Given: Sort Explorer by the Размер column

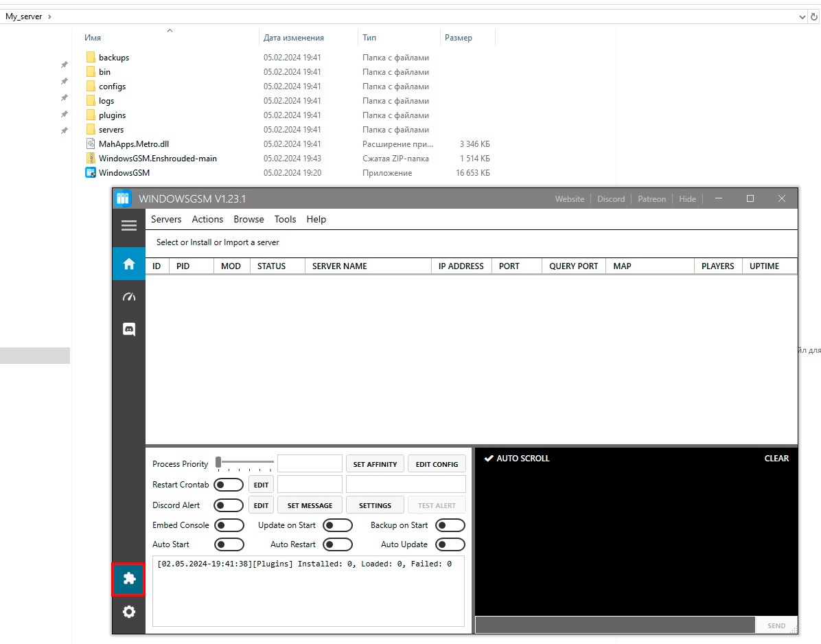Looking at the screenshot, I should [x=459, y=38].
